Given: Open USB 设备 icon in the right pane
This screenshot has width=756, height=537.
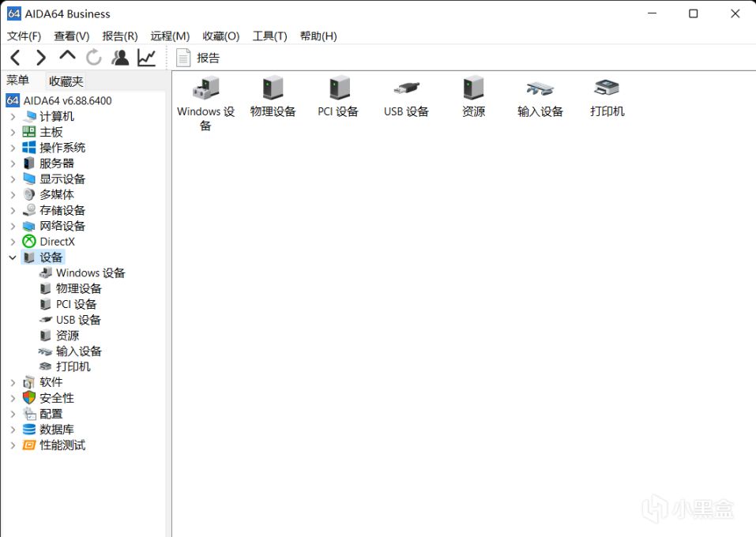Looking at the screenshot, I should [x=407, y=96].
